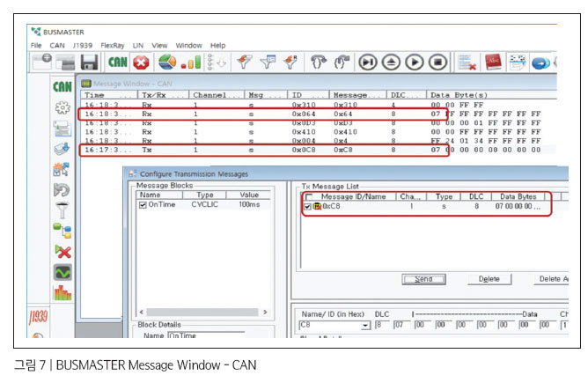The height and width of the screenshot is (390, 588).
Task: Click the sidebar green play with red X icon
Action: [62, 251]
